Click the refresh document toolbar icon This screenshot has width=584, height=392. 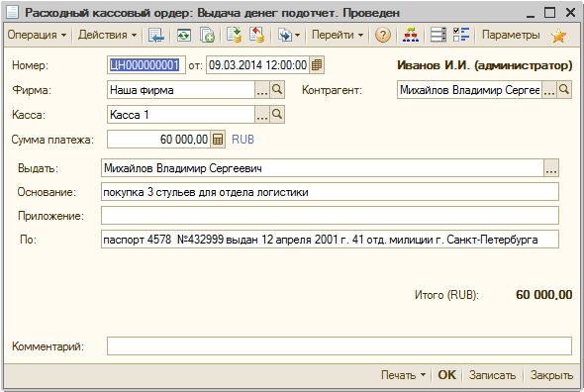(184, 35)
